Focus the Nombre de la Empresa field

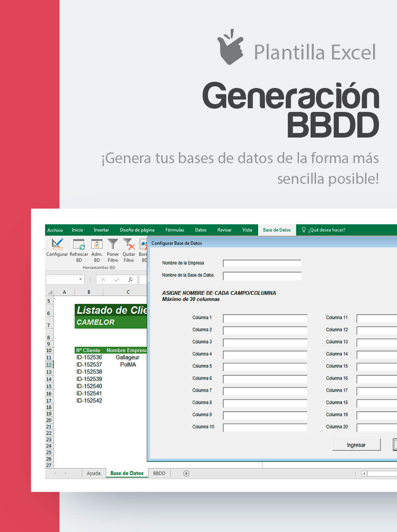tap(262, 263)
